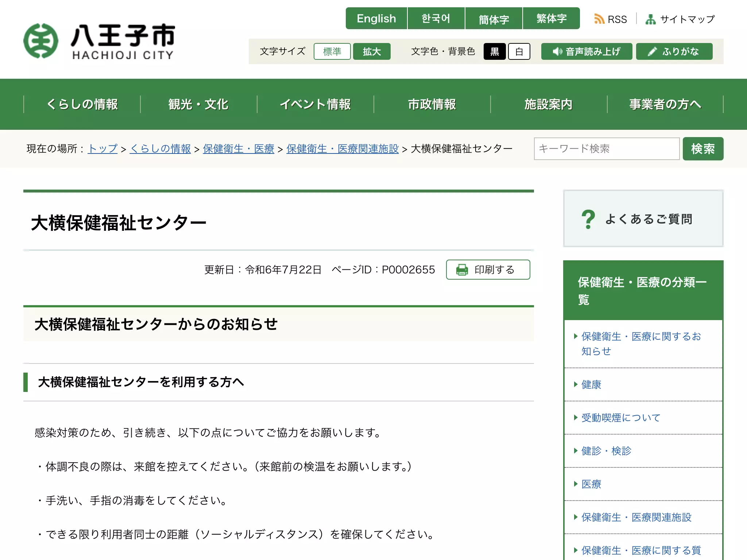Enable ふりがな pencil furigana button
The height and width of the screenshot is (560, 747).
pyautogui.click(x=674, y=51)
